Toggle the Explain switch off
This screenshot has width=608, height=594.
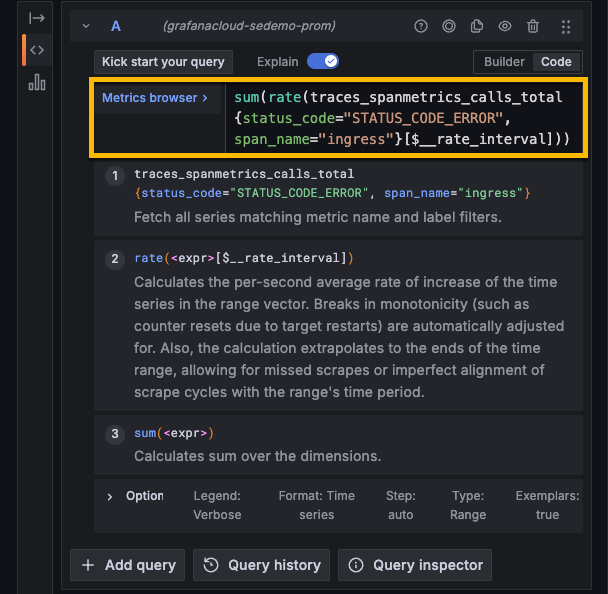point(323,61)
